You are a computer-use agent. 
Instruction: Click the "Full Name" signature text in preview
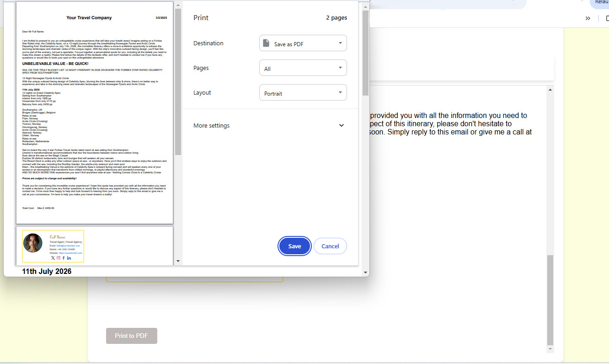tap(58, 237)
